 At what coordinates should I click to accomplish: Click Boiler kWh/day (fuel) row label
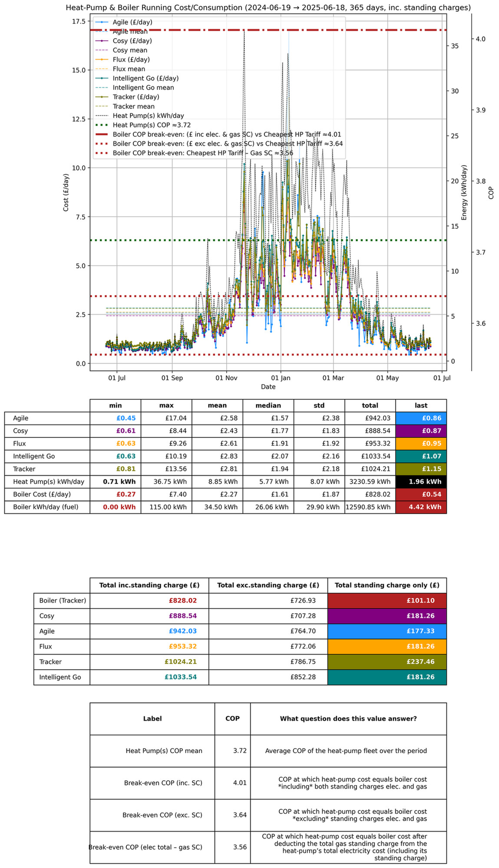click(x=47, y=507)
